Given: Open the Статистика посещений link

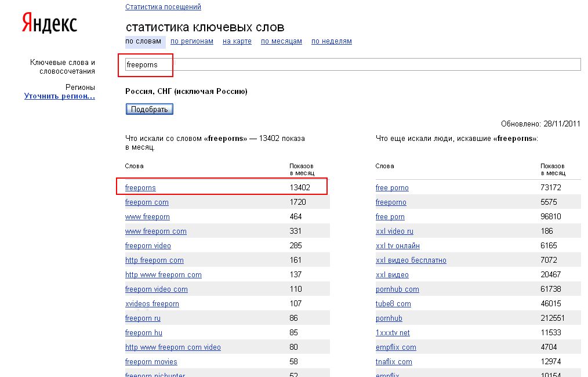Looking at the screenshot, I should point(163,7).
